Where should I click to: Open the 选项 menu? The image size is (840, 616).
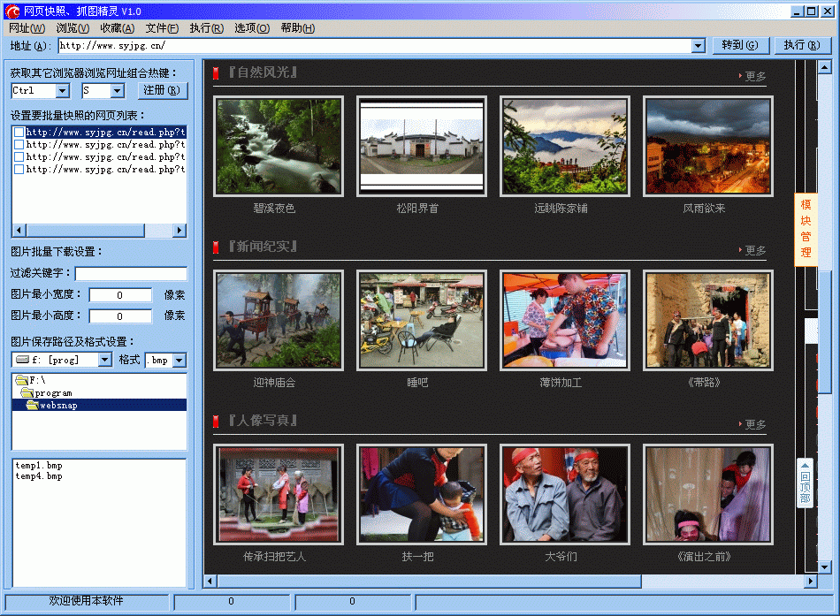(251, 27)
